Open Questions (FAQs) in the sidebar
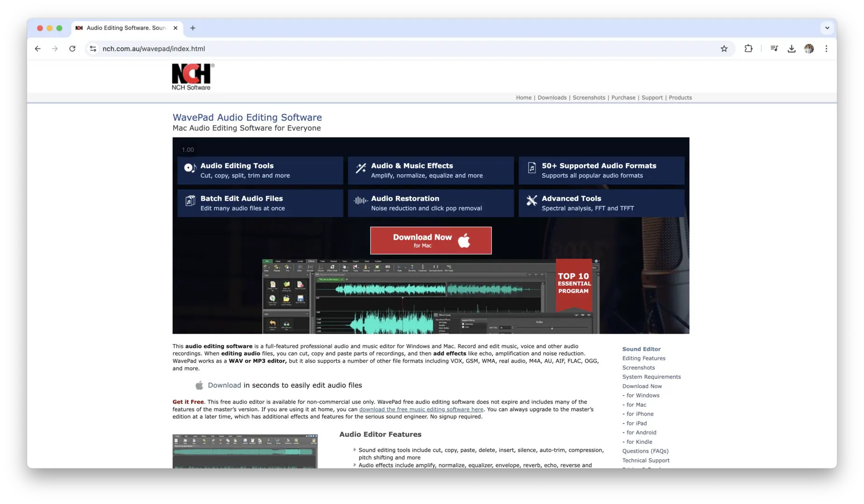Image resolution: width=864 pixels, height=504 pixels. pos(645,451)
